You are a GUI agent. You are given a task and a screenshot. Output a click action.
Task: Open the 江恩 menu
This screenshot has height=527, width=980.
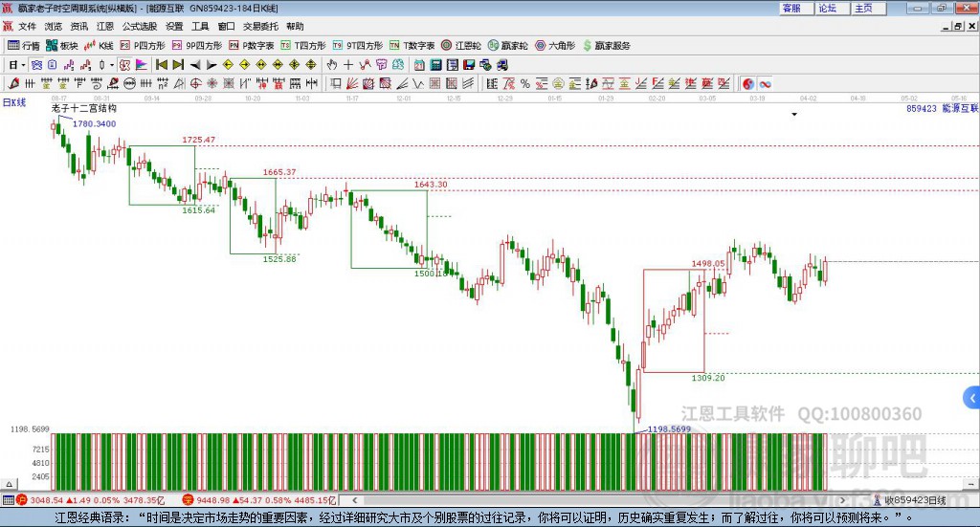pyautogui.click(x=105, y=26)
